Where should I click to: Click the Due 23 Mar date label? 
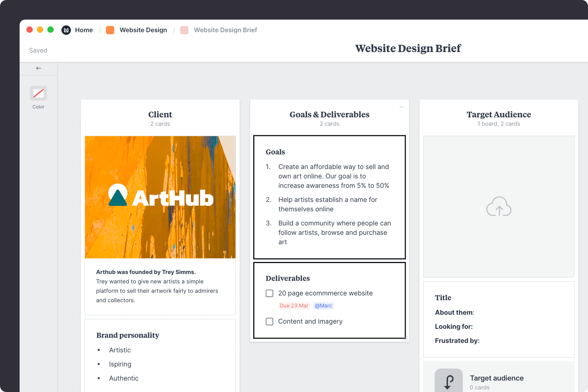click(x=294, y=306)
